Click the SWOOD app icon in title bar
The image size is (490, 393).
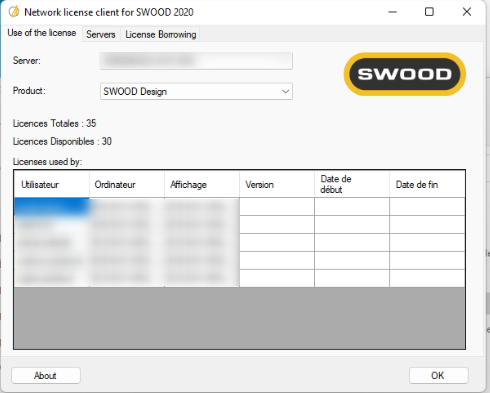click(x=14, y=12)
